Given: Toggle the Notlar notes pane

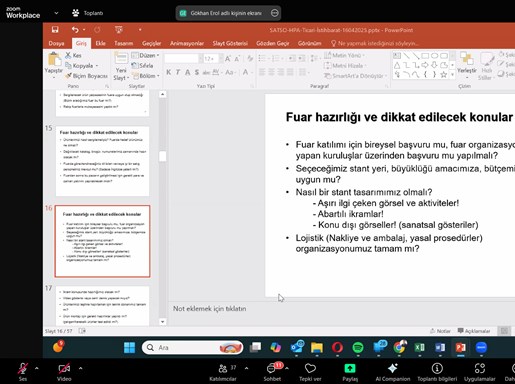Looking at the screenshot, I should tap(440, 331).
